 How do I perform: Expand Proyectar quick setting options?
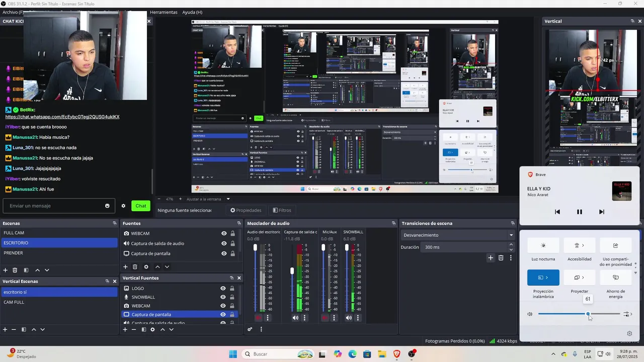coord(583,278)
